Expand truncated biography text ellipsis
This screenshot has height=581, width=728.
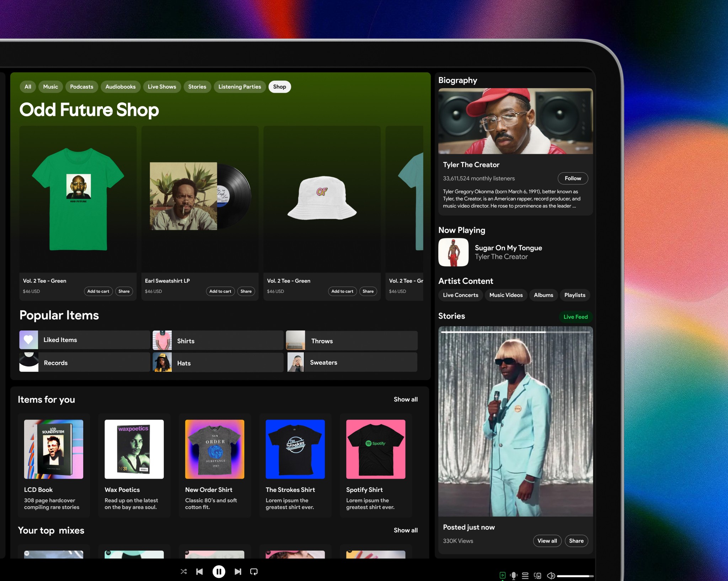[x=574, y=206]
